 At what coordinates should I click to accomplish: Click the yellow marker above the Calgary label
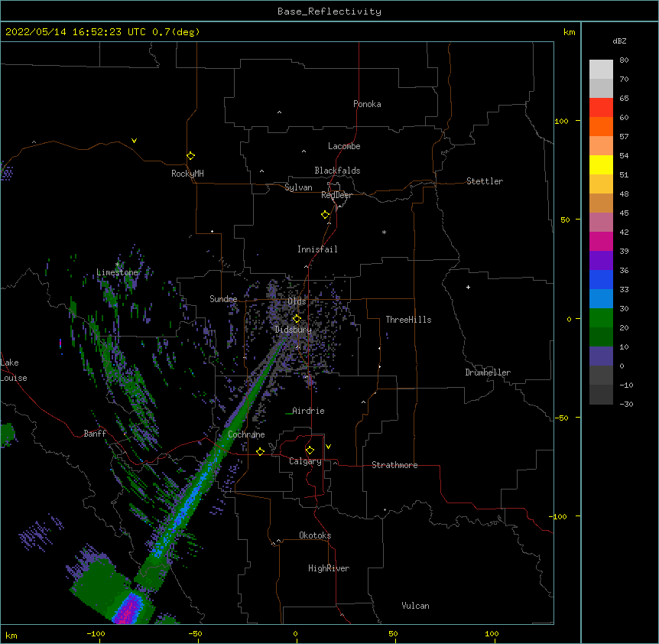pos(310,450)
